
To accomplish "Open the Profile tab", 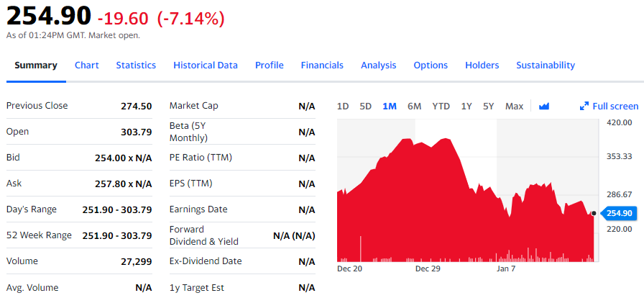I will pyautogui.click(x=269, y=65).
